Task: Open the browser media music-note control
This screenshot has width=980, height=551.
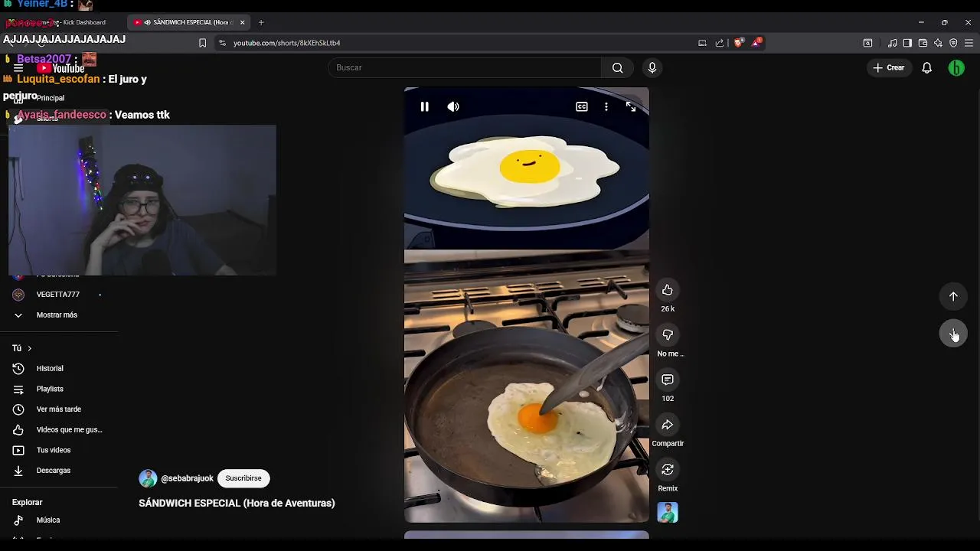Action: (892, 43)
